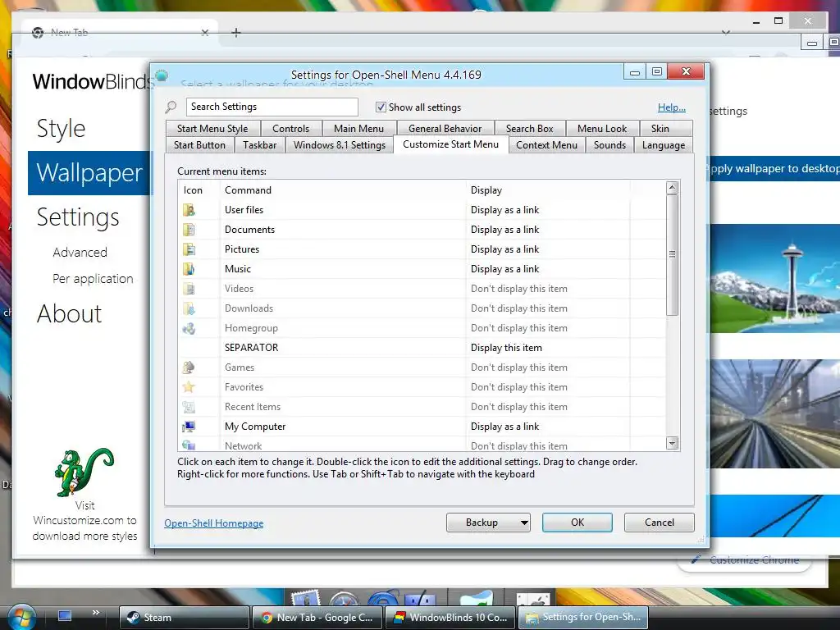The width and height of the screenshot is (840, 630).
Task: Click the Favorites star icon
Action: click(x=189, y=387)
